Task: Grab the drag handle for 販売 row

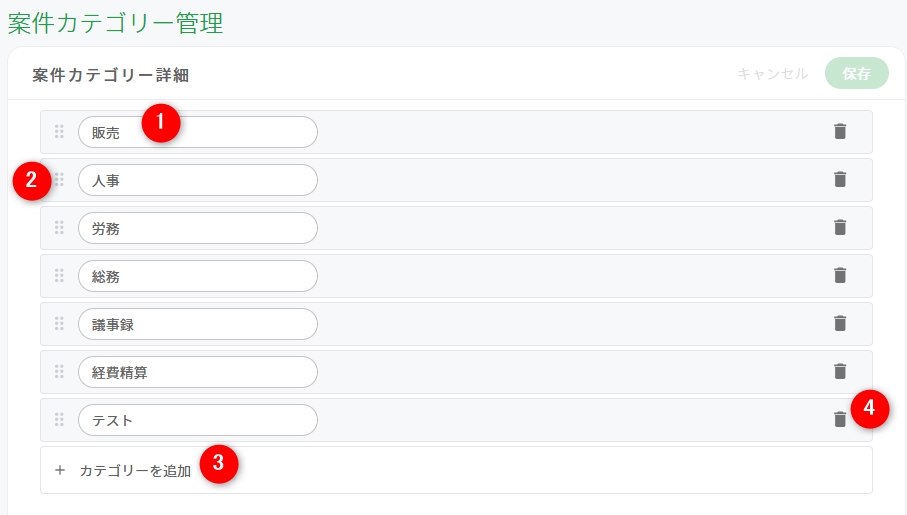Action: tap(59, 131)
